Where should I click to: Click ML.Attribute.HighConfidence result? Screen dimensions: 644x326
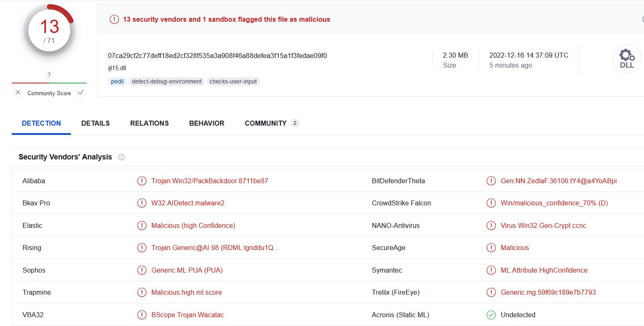tap(544, 270)
